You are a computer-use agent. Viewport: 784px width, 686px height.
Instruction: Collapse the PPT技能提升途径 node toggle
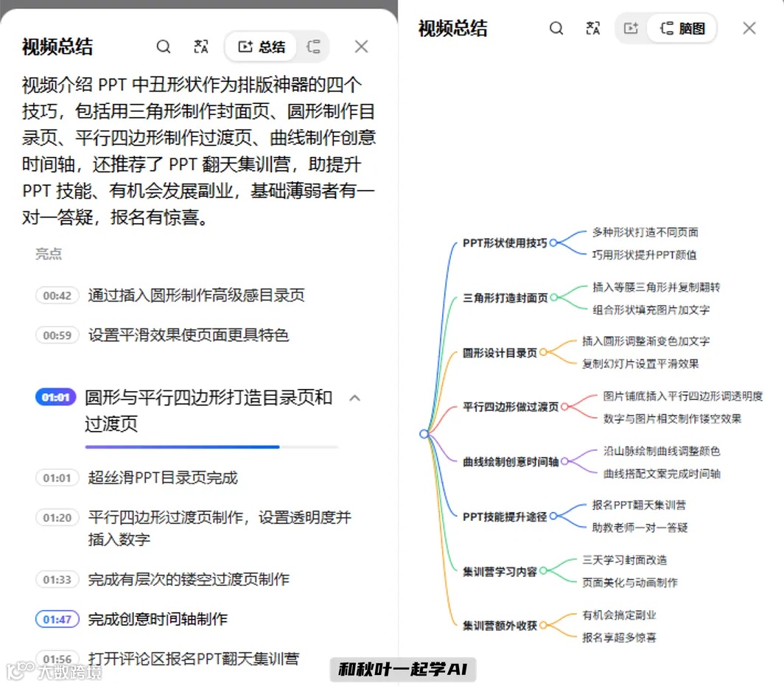553,516
